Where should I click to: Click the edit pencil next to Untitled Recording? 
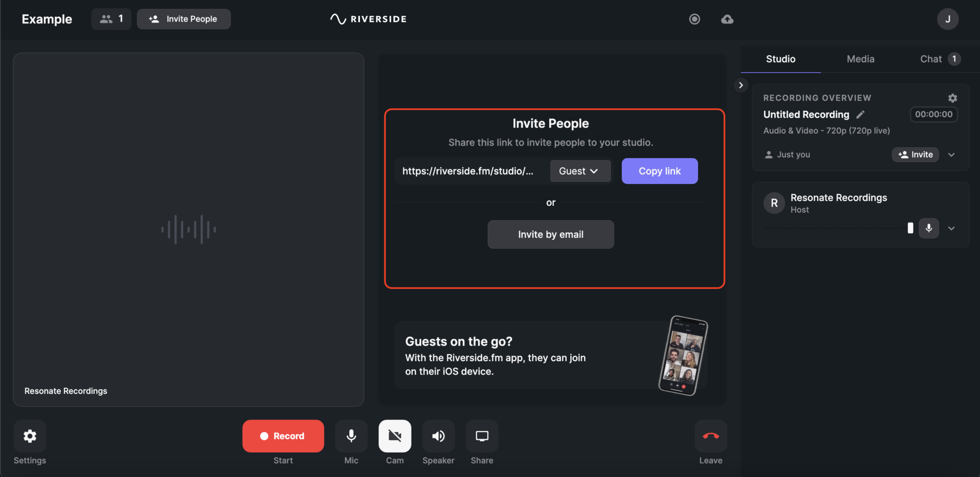[x=860, y=114]
